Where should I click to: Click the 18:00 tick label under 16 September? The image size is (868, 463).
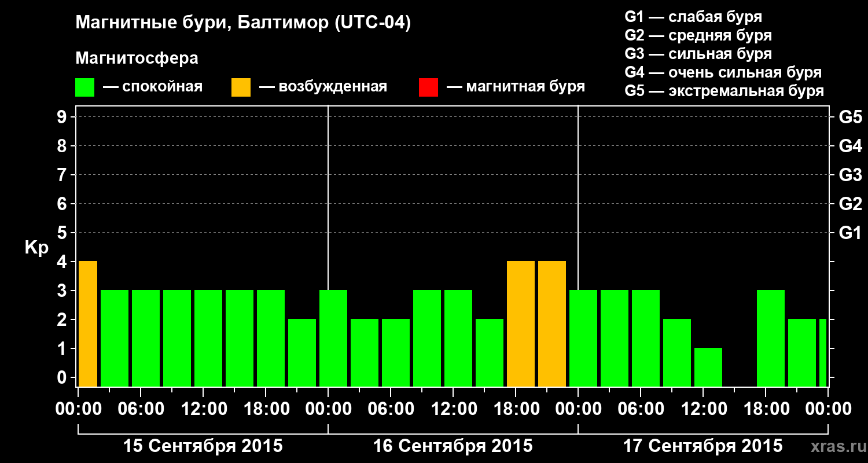[516, 409]
